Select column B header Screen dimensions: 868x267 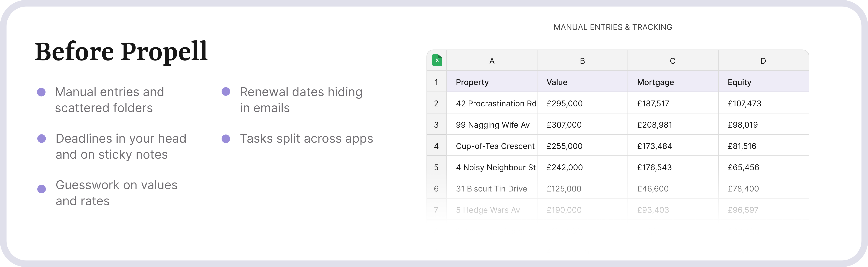[x=582, y=61]
